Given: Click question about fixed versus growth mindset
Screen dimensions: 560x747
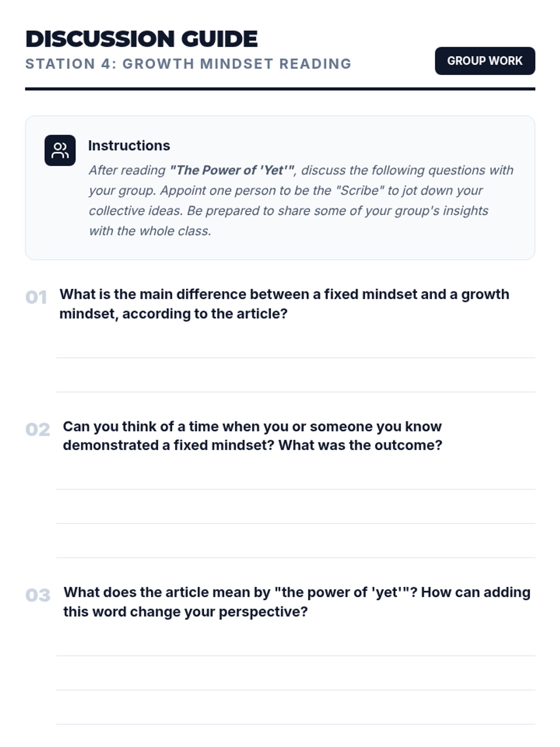Looking at the screenshot, I should click(x=284, y=304).
